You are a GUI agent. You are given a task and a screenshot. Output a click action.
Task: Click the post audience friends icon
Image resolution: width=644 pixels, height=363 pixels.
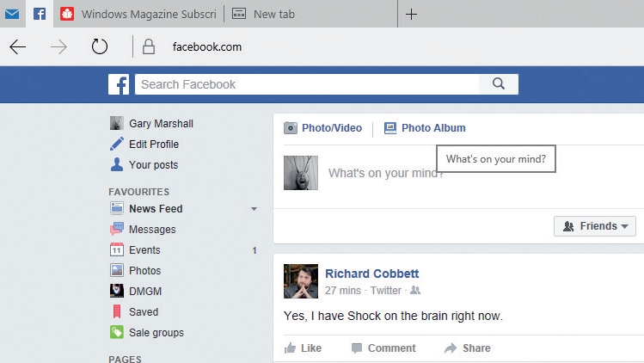(x=415, y=290)
